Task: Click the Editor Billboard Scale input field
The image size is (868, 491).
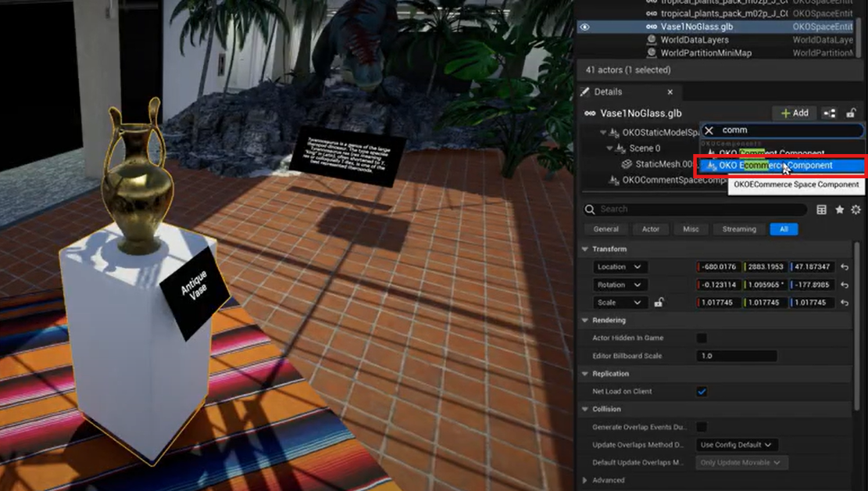Action: (x=737, y=356)
